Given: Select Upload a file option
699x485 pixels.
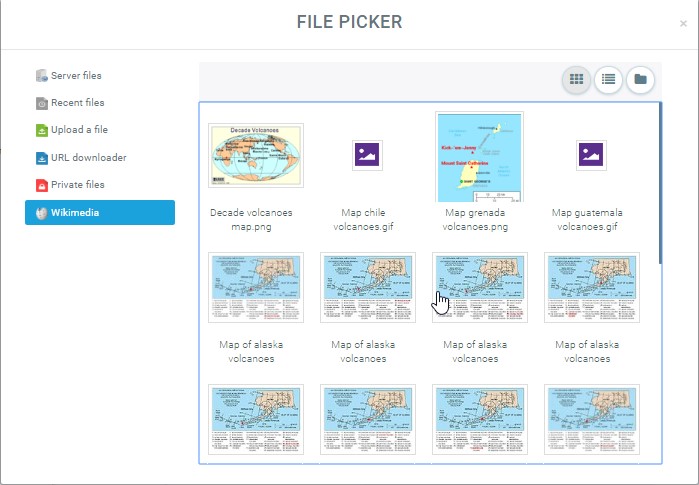Looking at the screenshot, I should 79,130.
